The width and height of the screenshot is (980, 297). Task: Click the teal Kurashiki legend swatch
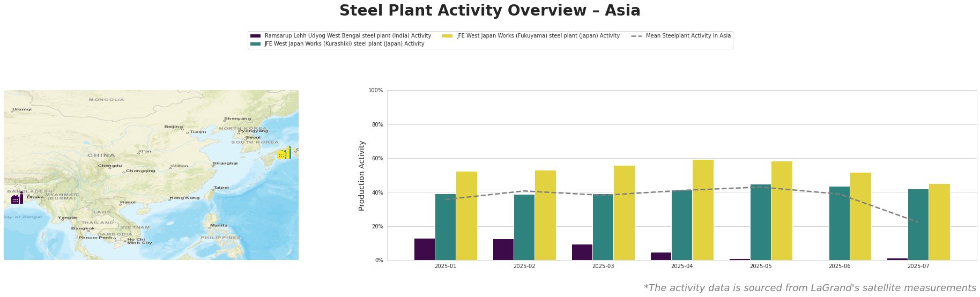point(256,44)
